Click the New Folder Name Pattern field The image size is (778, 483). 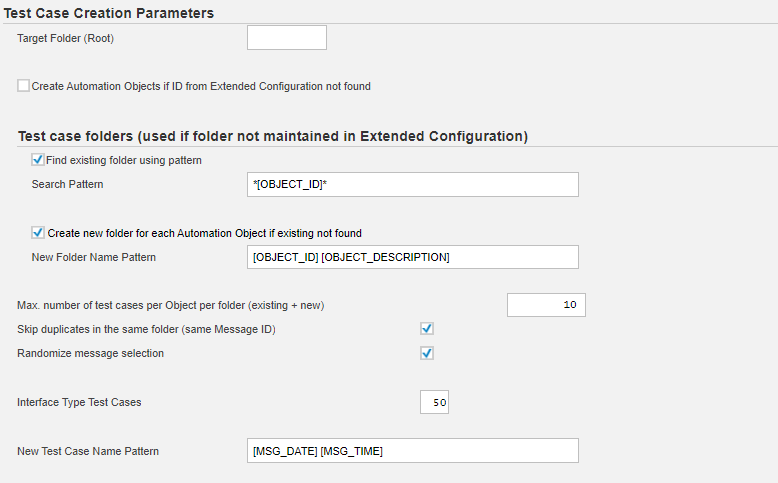click(412, 257)
